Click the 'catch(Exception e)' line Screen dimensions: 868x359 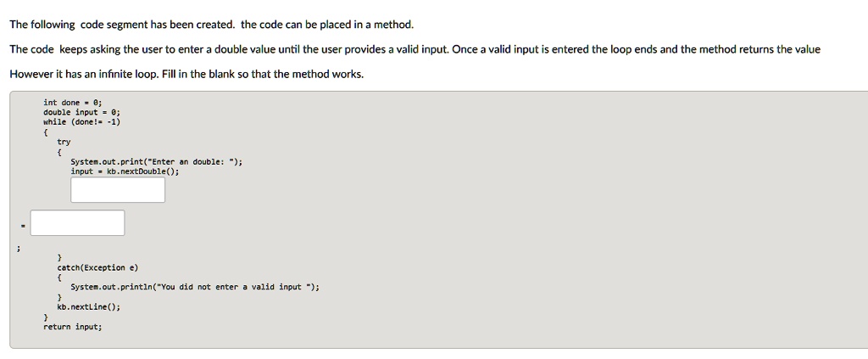tap(92, 267)
